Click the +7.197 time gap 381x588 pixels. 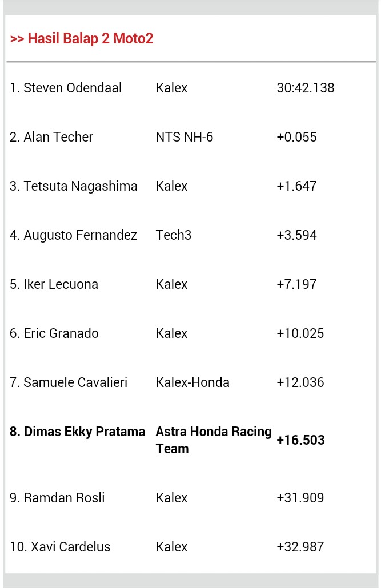pos(296,284)
